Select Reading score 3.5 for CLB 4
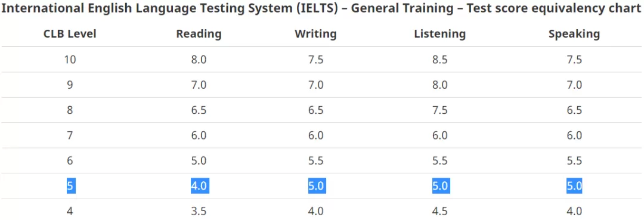This screenshot has height=220, width=644. 199,212
